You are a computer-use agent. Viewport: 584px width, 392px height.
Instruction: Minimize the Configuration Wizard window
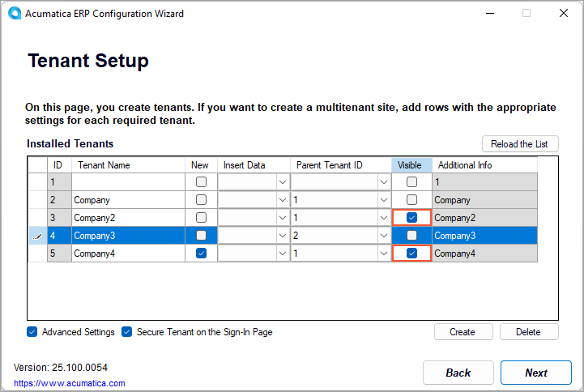pos(490,13)
